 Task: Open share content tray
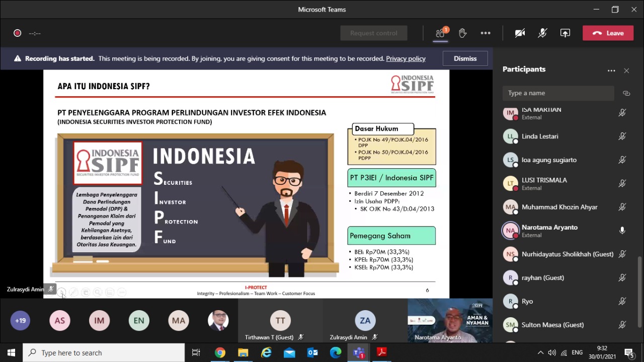[x=565, y=33]
